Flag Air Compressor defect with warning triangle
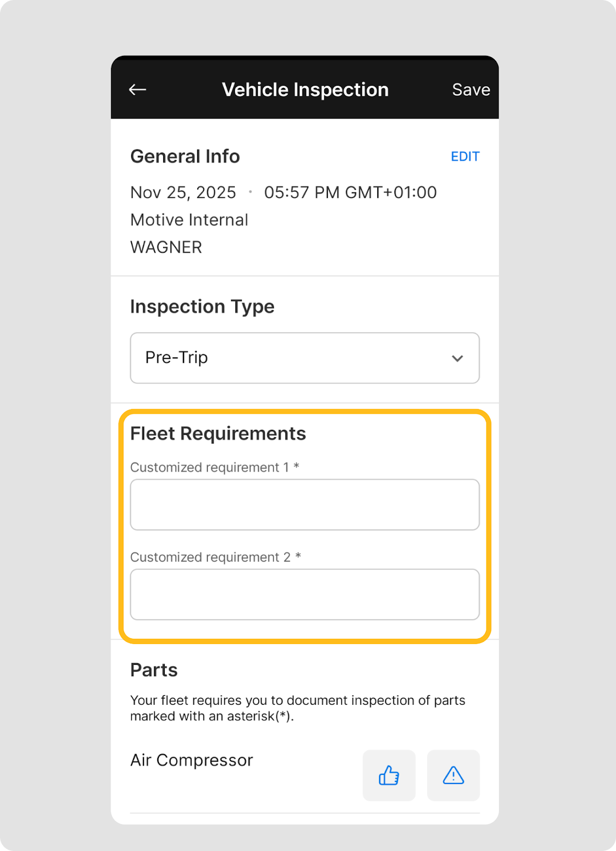Viewport: 616px width, 851px height. click(x=453, y=775)
